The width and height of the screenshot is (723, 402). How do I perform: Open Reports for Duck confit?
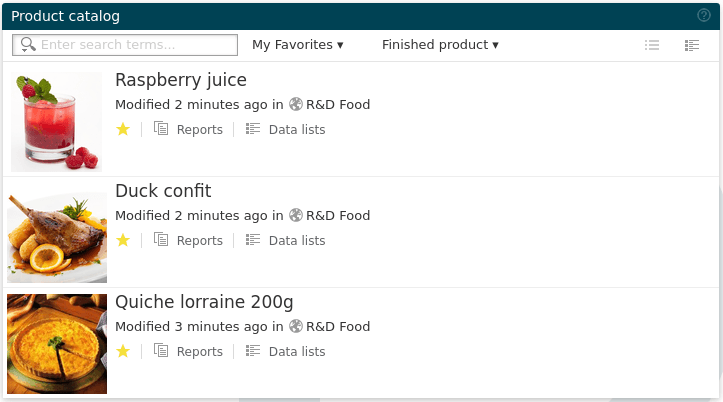click(x=199, y=240)
